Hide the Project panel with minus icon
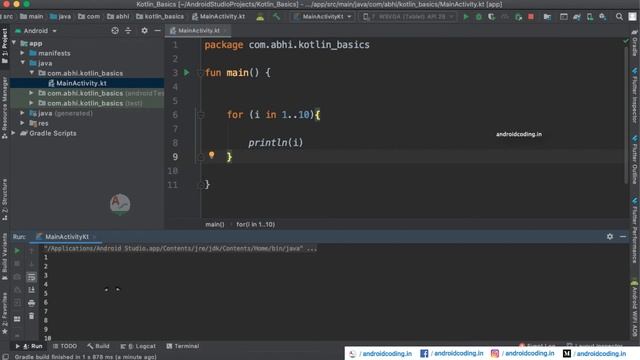The height and width of the screenshot is (360, 640). (157, 31)
